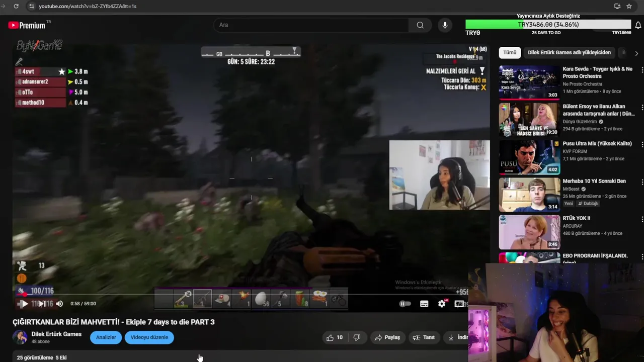The width and height of the screenshot is (644, 362).
Task: Open site information icon beside the URL
Action: pos(31,6)
